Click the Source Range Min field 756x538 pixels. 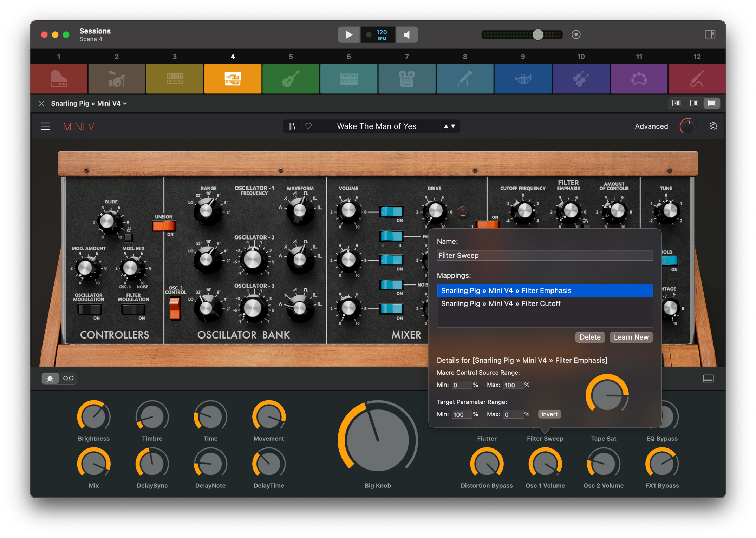pos(462,385)
